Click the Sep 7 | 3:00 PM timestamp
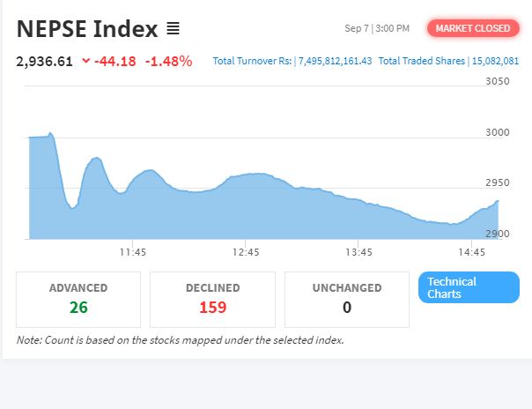Screen dimensions: 532x409 tap(377, 28)
